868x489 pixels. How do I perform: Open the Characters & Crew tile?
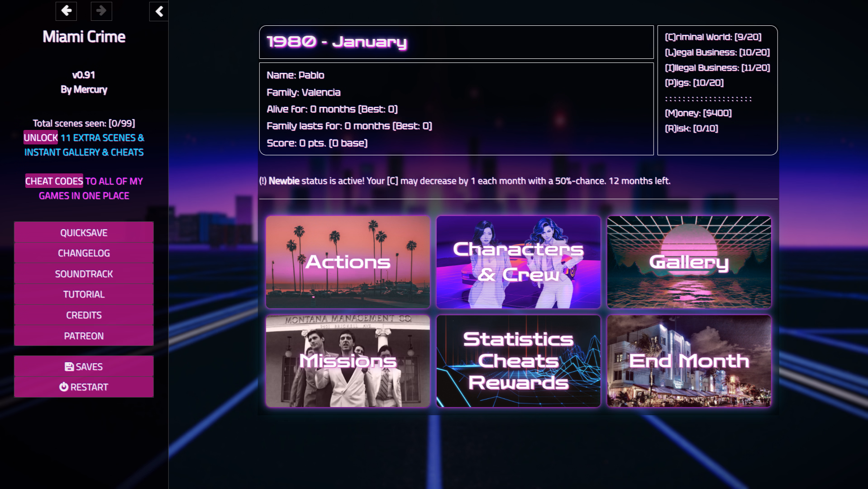click(x=518, y=262)
